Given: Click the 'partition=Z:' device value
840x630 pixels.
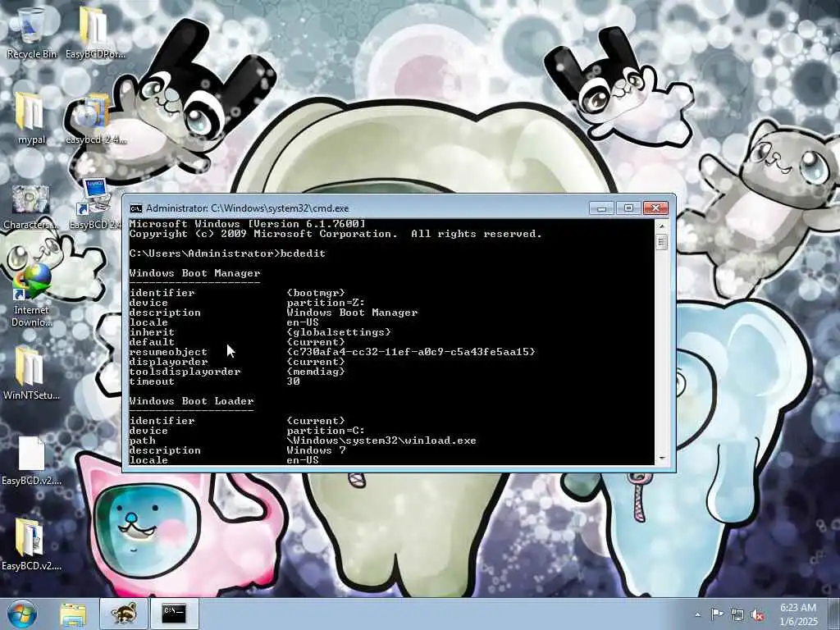Looking at the screenshot, I should pos(326,303).
